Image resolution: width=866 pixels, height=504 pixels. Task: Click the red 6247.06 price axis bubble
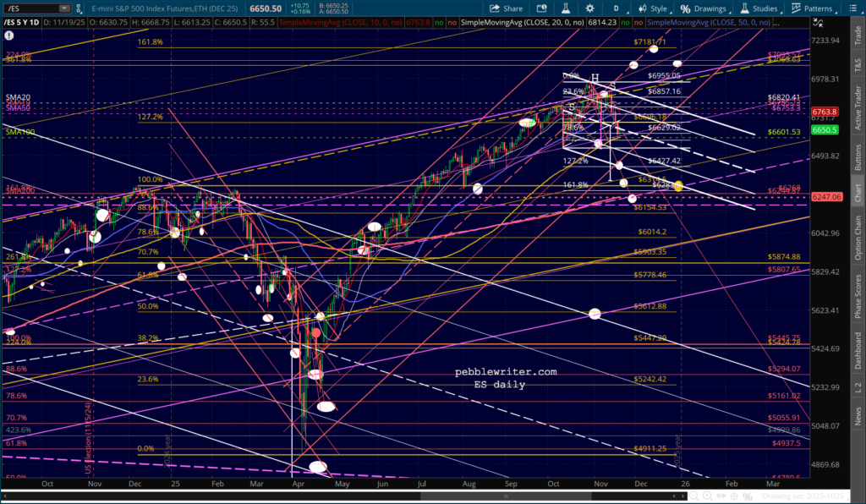pos(826,196)
